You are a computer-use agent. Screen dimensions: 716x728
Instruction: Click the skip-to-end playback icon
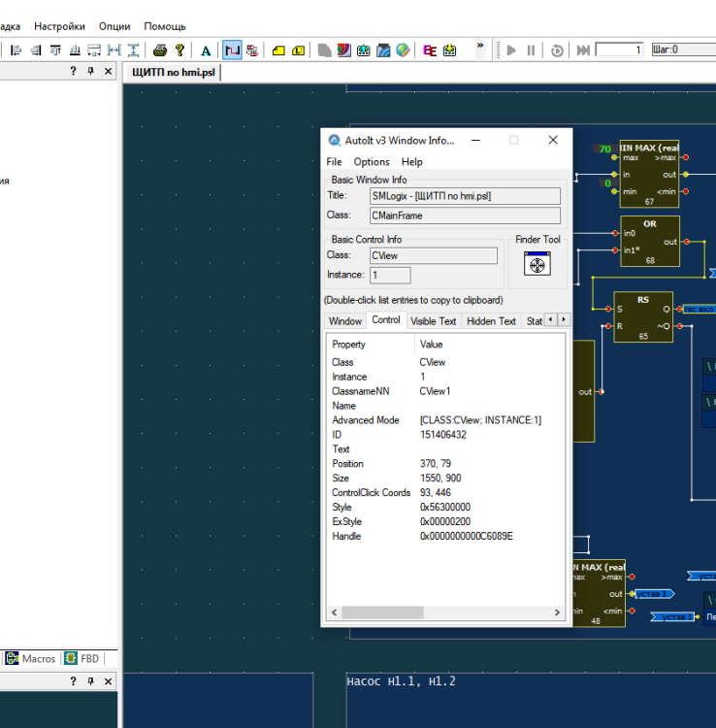(583, 50)
